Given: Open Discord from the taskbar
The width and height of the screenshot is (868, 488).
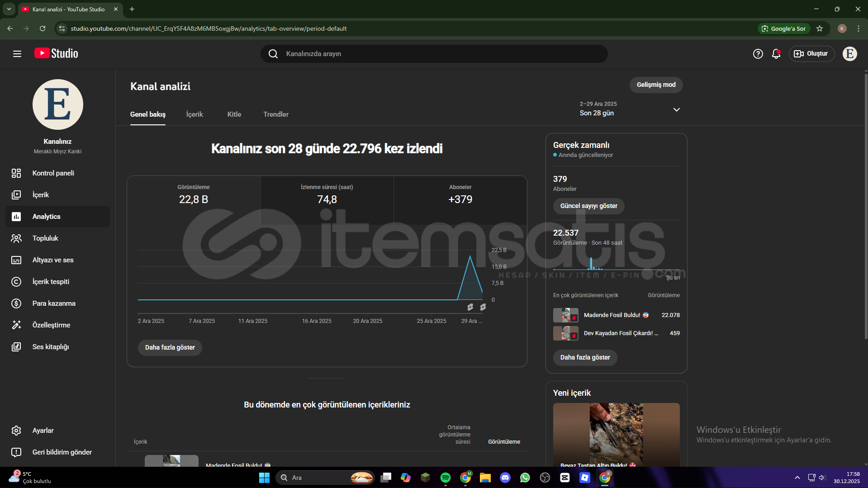Looking at the screenshot, I should point(505,478).
